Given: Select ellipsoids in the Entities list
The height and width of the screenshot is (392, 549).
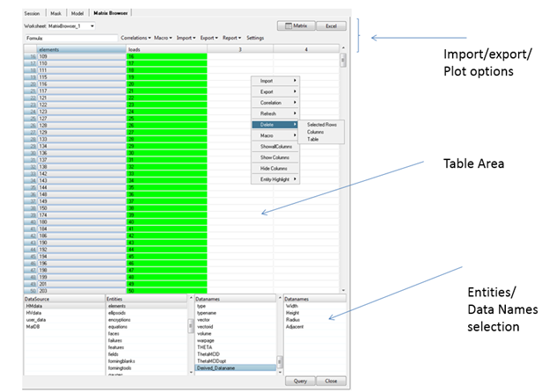Looking at the screenshot, I should click(x=147, y=313).
